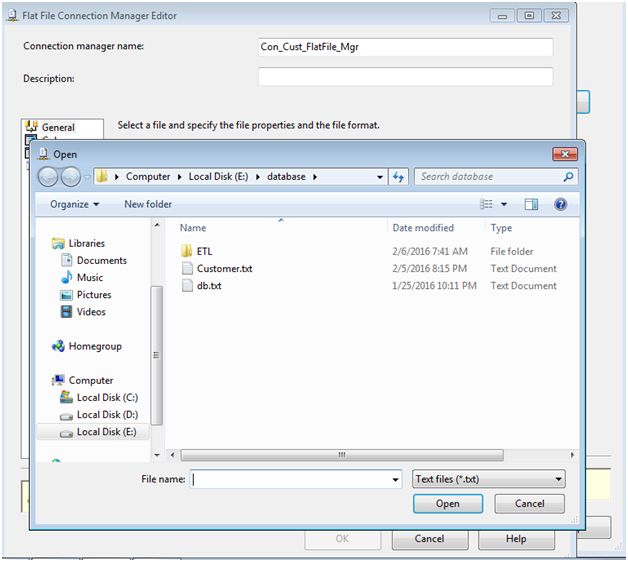Click the navigation pane scroll down arrow
The height and width of the screenshot is (562, 628).
(x=157, y=455)
